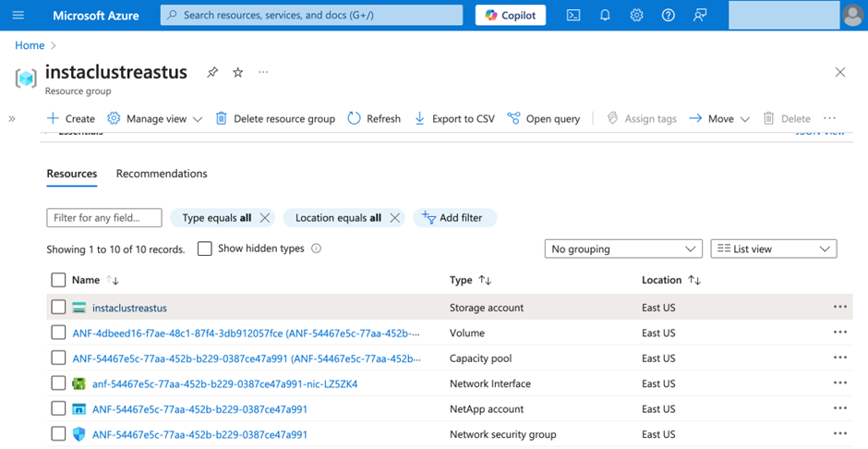868x449 pixels.
Task: Click Open query in toolbar
Action: pyautogui.click(x=544, y=118)
